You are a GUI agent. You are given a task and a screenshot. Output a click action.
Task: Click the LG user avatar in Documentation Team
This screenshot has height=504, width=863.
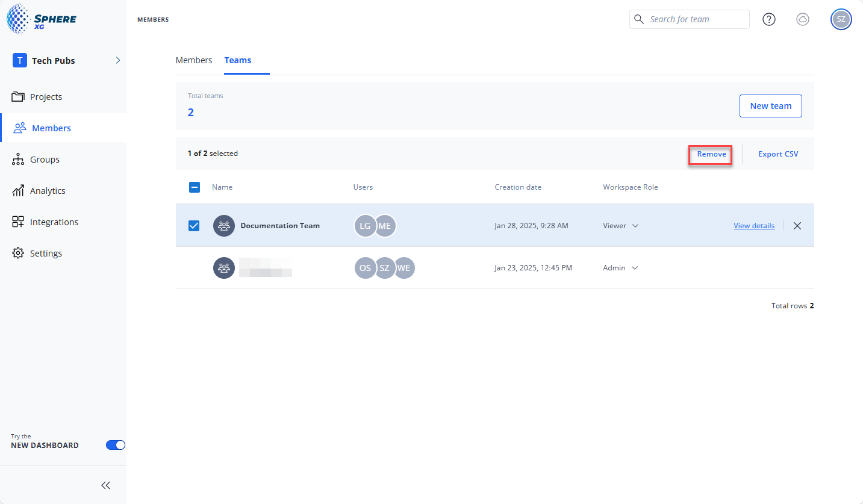[x=365, y=226]
